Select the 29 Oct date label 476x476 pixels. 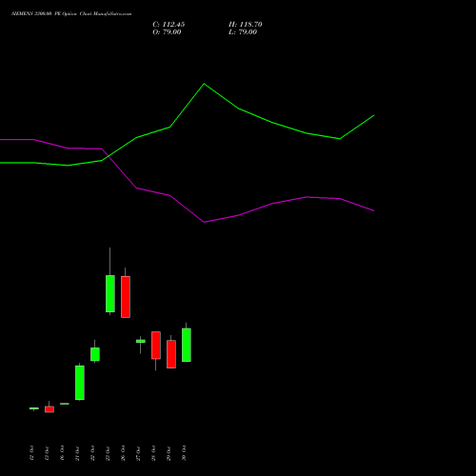coord(169,453)
